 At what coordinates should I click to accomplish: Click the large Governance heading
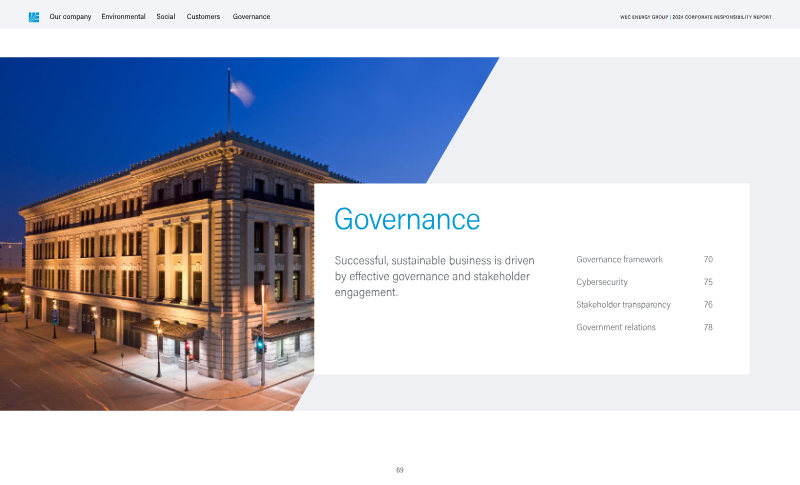[x=406, y=219]
